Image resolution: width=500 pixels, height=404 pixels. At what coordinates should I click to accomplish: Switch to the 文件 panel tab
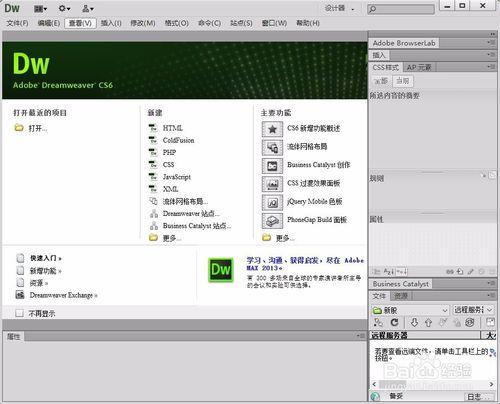(379, 296)
